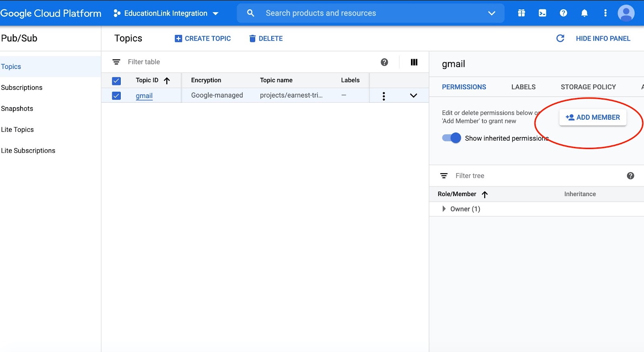Click Hide Info Panel

click(x=603, y=38)
